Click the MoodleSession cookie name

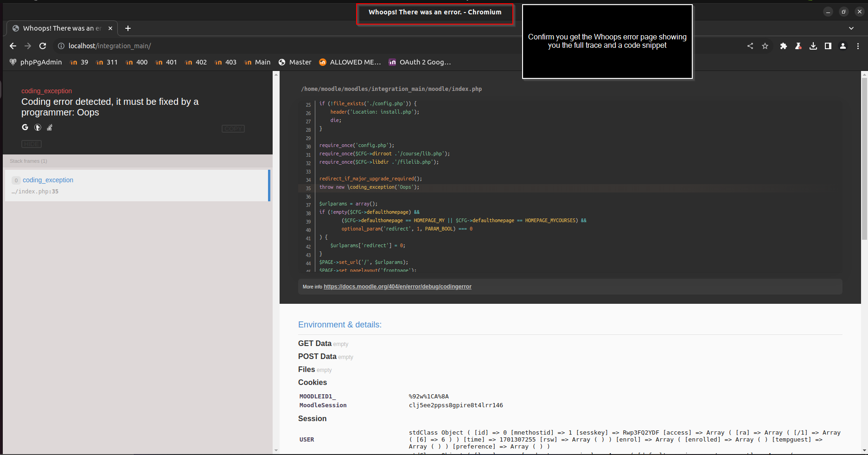point(323,405)
